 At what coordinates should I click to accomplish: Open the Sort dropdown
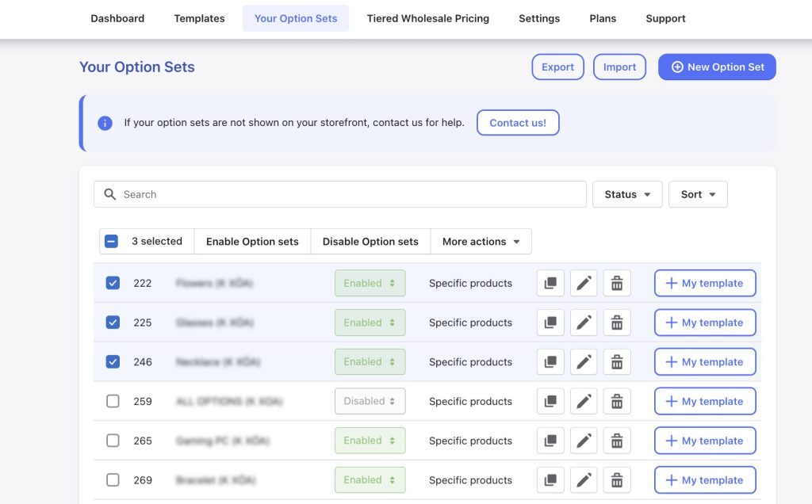pos(698,194)
